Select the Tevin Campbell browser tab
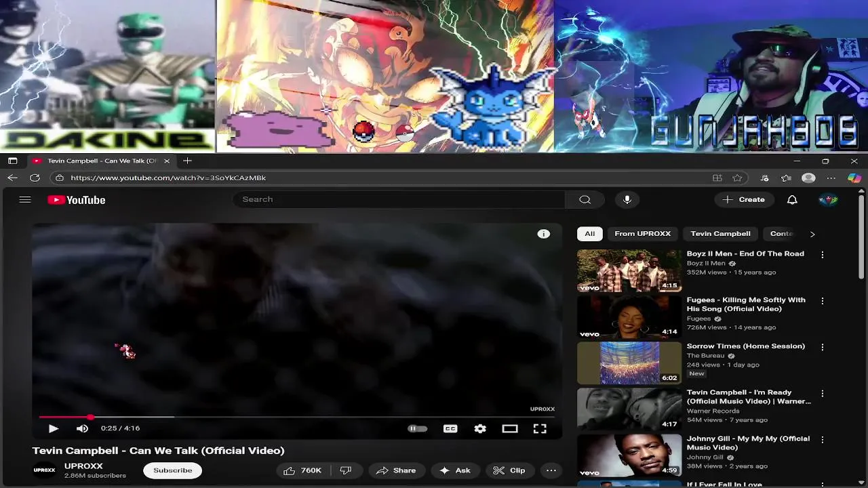Image resolution: width=868 pixels, height=488 pixels. click(100, 161)
